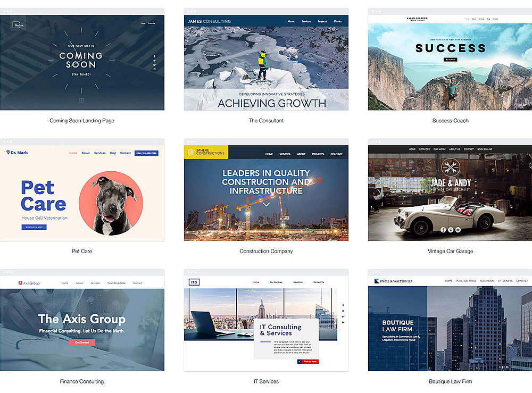Click the Find out more red button
Viewport: 532px width, 393px height.
point(308,362)
